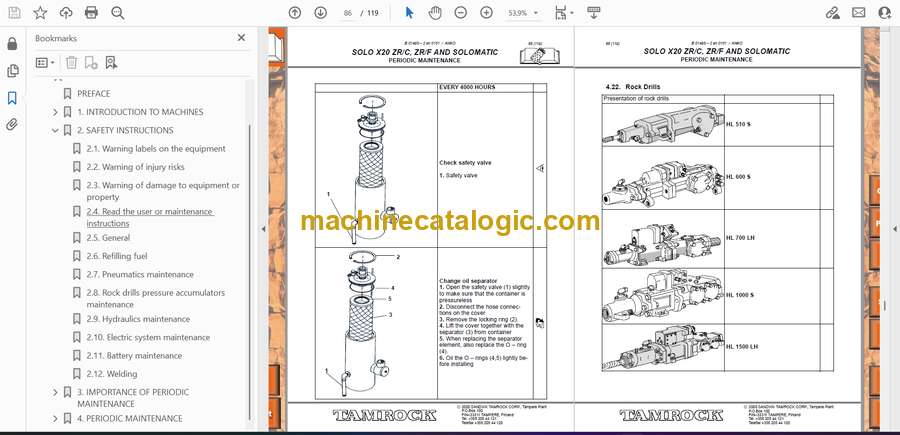The image size is (900, 435).
Task: Expand 3. IMPORTANCE OF PERIODIC MAINTENANCE chevron
Action: pos(55,393)
